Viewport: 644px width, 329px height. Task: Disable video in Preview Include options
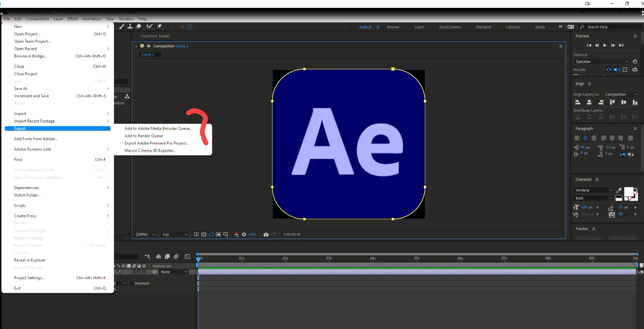tap(609, 69)
